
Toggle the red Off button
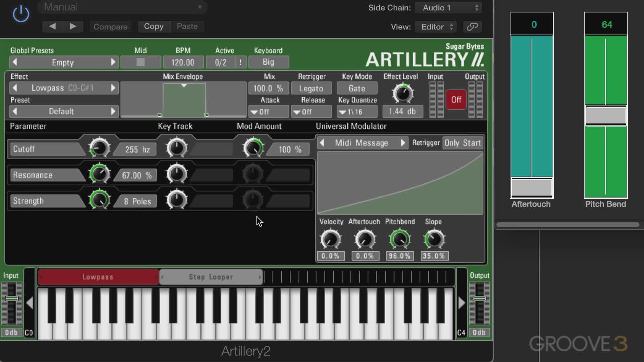pyautogui.click(x=456, y=99)
